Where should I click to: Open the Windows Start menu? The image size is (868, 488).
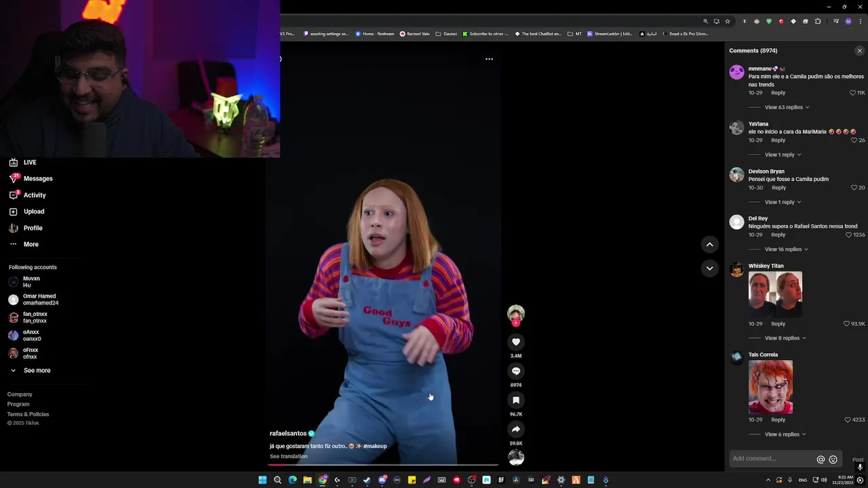(x=262, y=480)
